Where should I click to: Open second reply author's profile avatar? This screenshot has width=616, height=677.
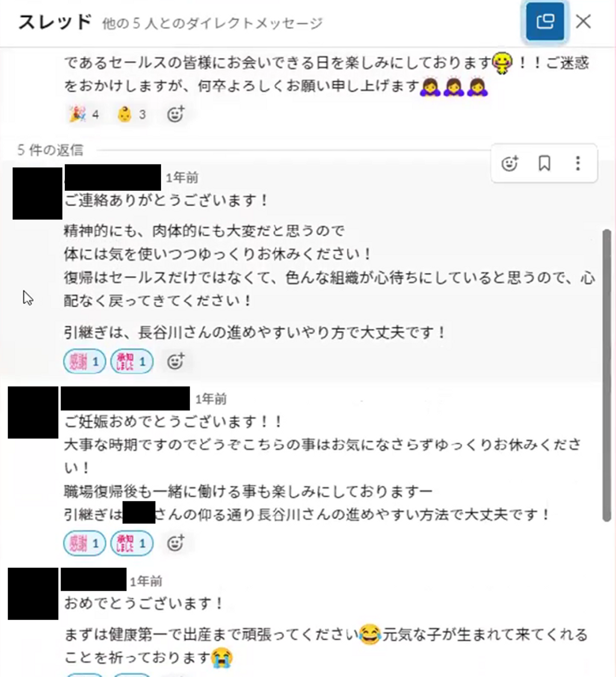click(x=33, y=412)
